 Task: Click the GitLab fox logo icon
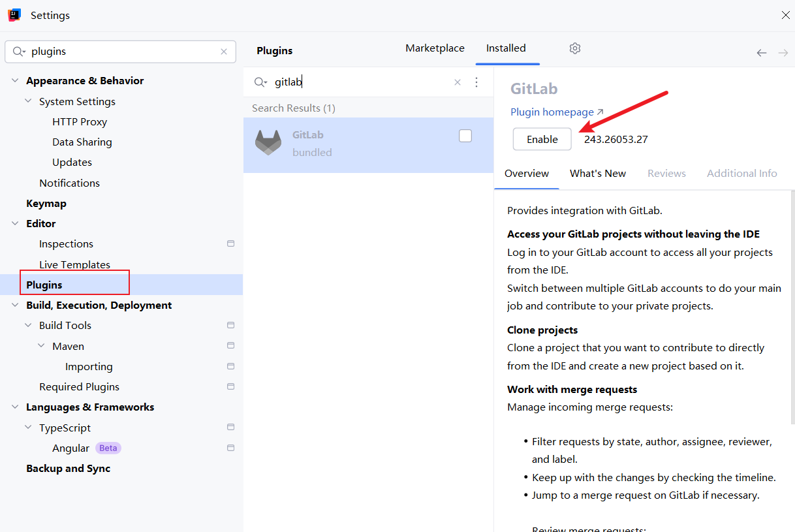tap(268, 142)
